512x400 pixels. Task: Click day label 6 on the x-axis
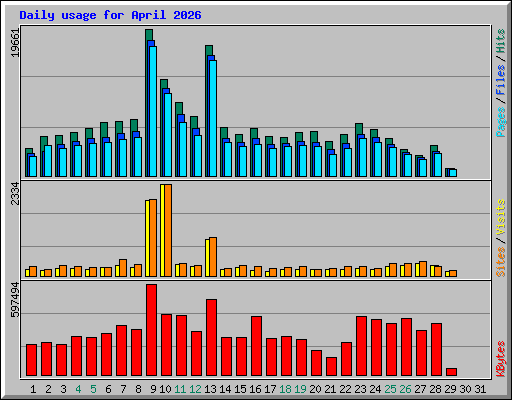click(x=108, y=389)
